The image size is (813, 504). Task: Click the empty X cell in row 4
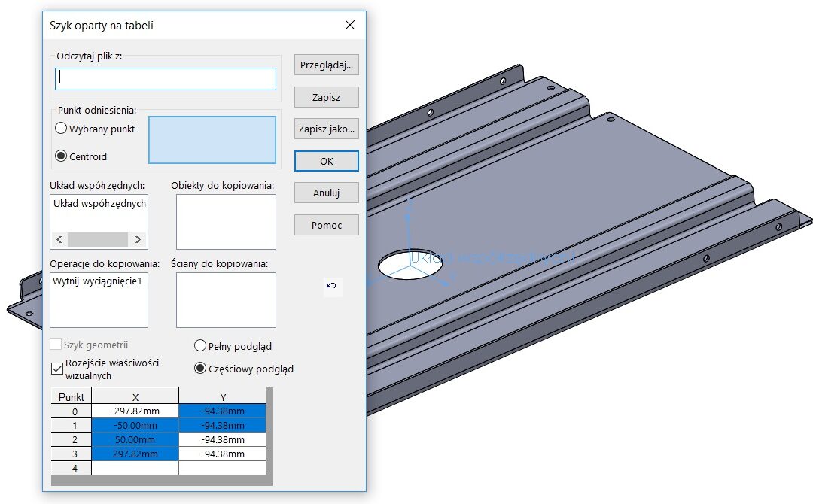pyautogui.click(x=135, y=468)
